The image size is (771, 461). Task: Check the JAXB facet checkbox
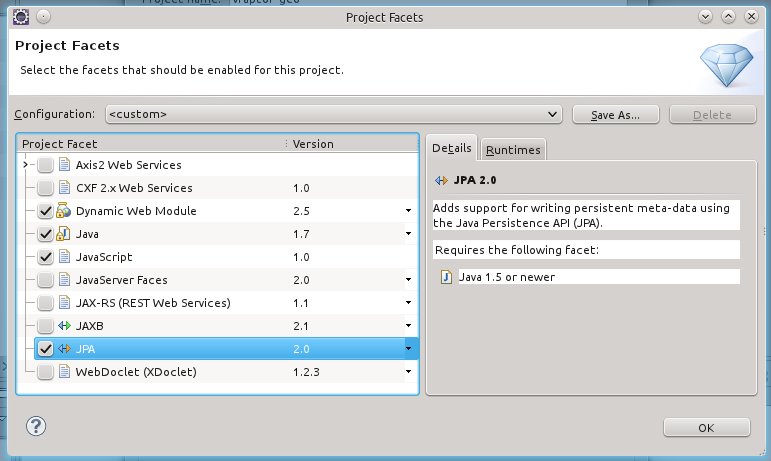[x=45, y=326]
